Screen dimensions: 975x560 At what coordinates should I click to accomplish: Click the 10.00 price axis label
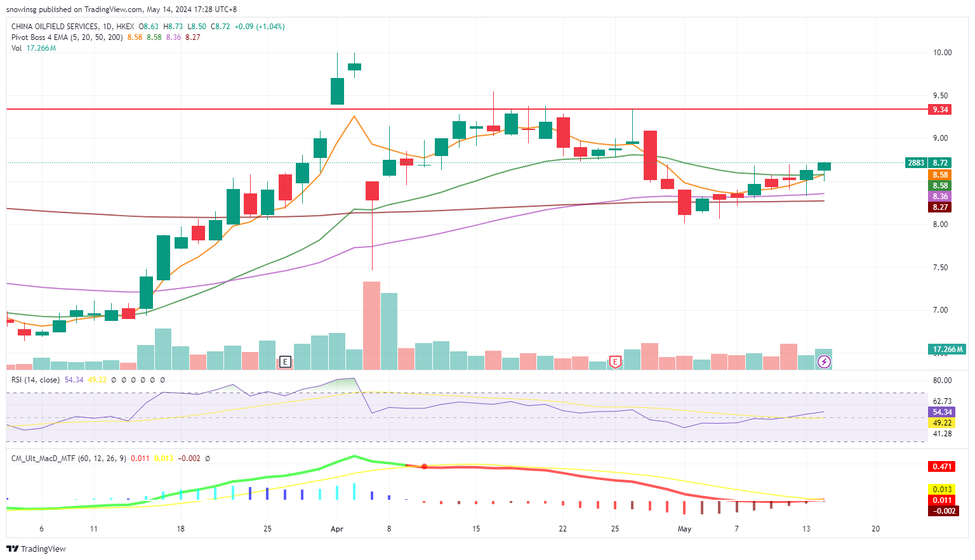pos(942,53)
